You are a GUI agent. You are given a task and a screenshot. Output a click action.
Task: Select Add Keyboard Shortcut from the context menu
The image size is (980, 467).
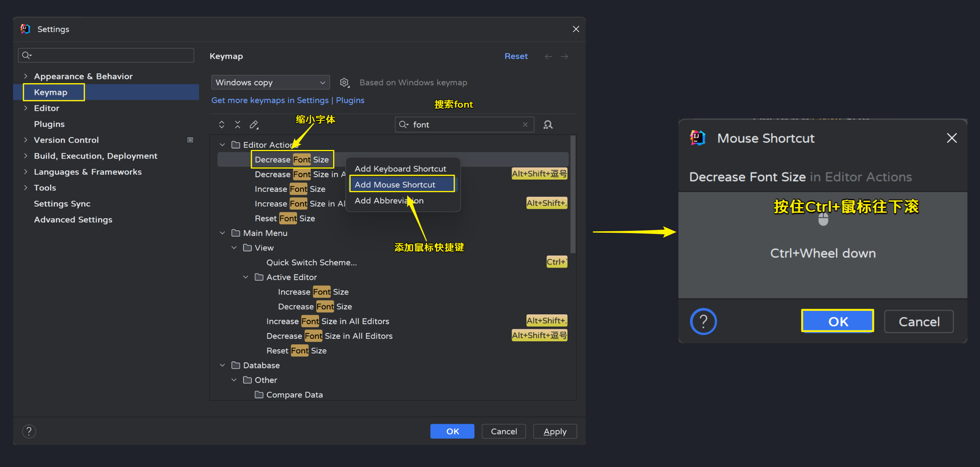click(x=400, y=169)
